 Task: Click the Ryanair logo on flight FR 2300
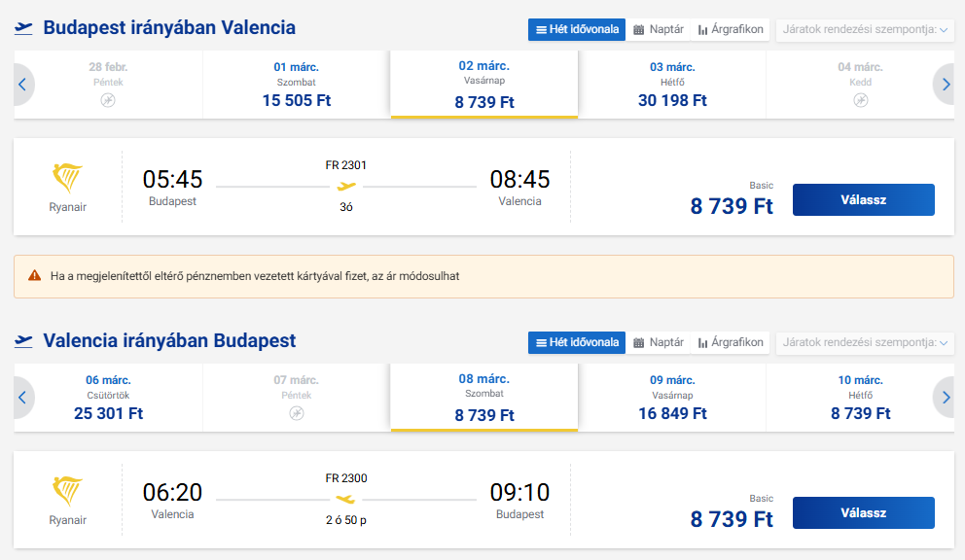pos(67,492)
